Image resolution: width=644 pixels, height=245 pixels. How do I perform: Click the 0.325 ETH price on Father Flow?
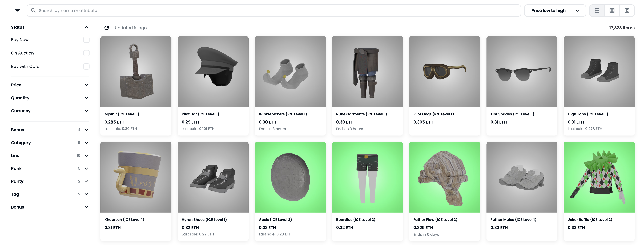coord(423,228)
